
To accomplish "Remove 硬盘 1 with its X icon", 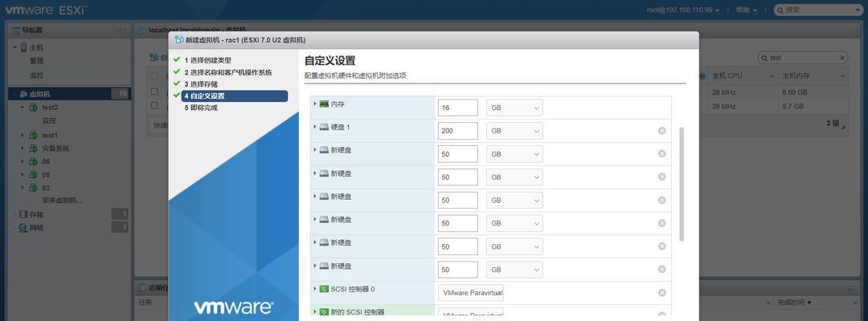I will click(661, 131).
